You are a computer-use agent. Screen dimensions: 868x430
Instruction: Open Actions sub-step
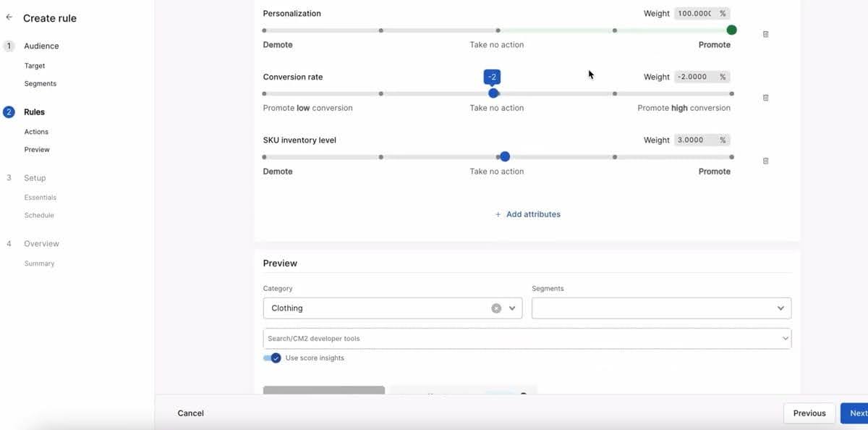[x=36, y=132]
